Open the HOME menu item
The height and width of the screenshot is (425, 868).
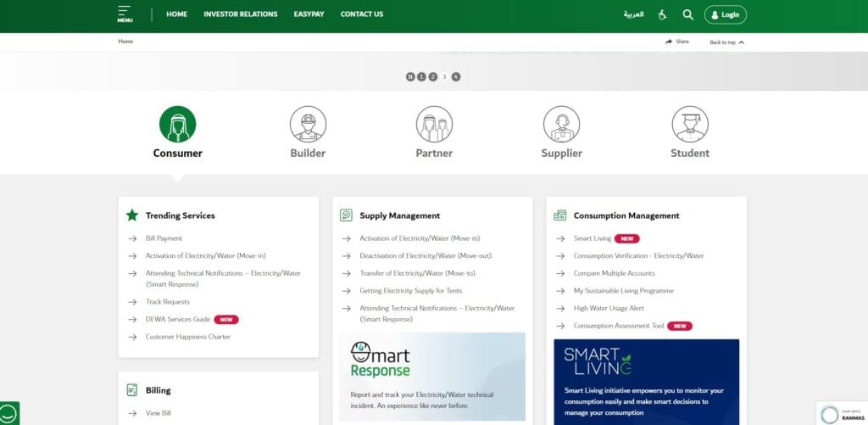pos(176,14)
